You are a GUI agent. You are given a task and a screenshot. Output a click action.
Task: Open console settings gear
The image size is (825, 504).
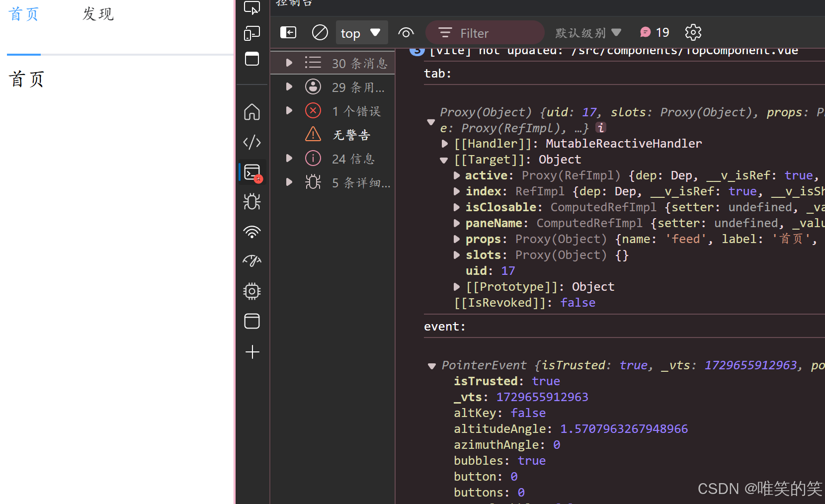tap(693, 32)
